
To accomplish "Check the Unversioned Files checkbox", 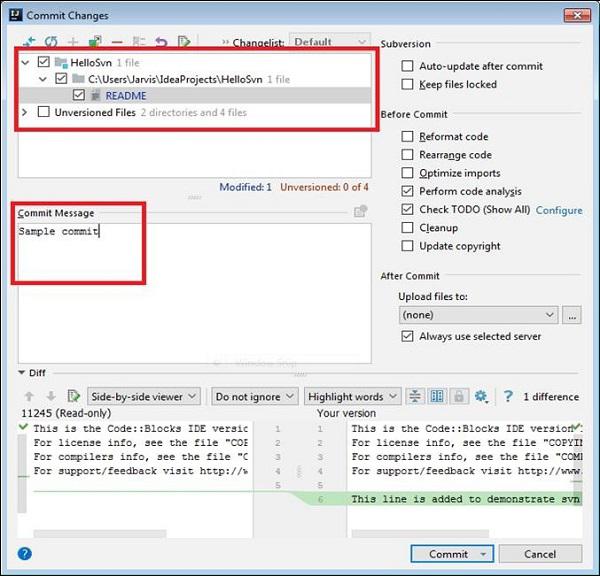I will tap(43, 113).
